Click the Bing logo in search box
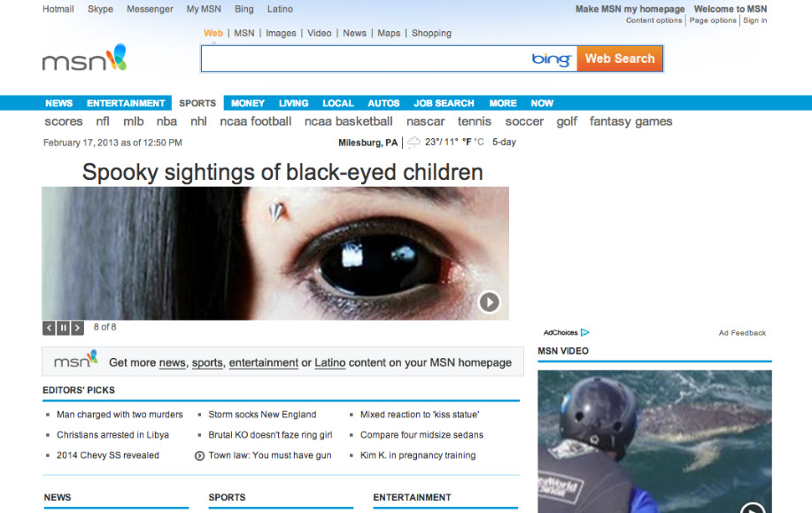Viewport: 812px width, 513px height. point(551,59)
